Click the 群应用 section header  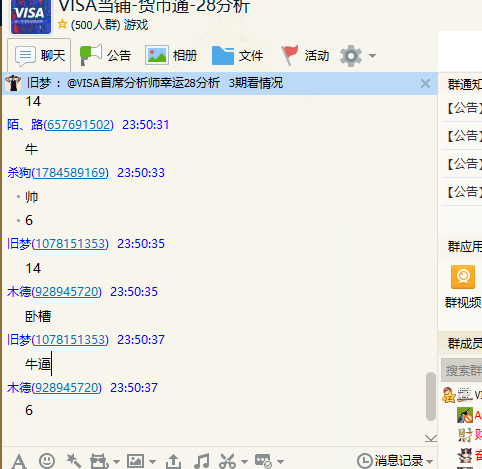coord(464,247)
